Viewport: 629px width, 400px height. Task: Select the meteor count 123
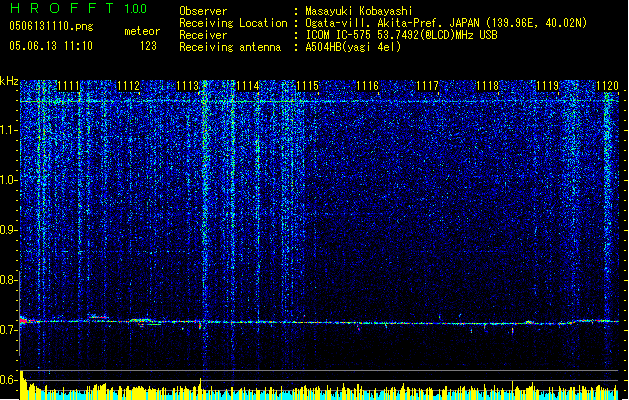click(x=148, y=46)
